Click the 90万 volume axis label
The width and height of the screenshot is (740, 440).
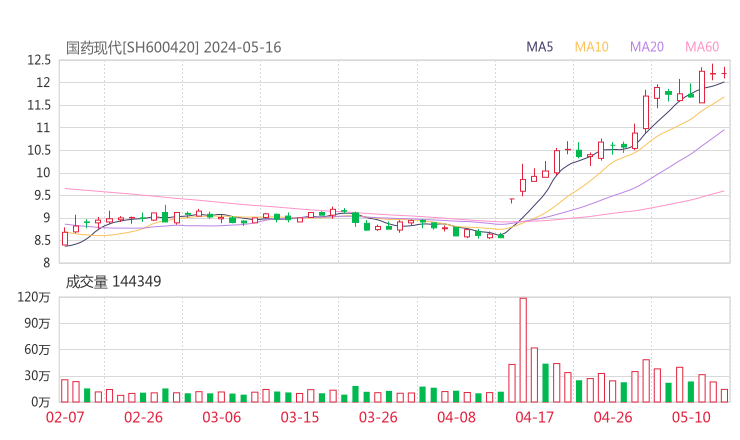[37, 324]
